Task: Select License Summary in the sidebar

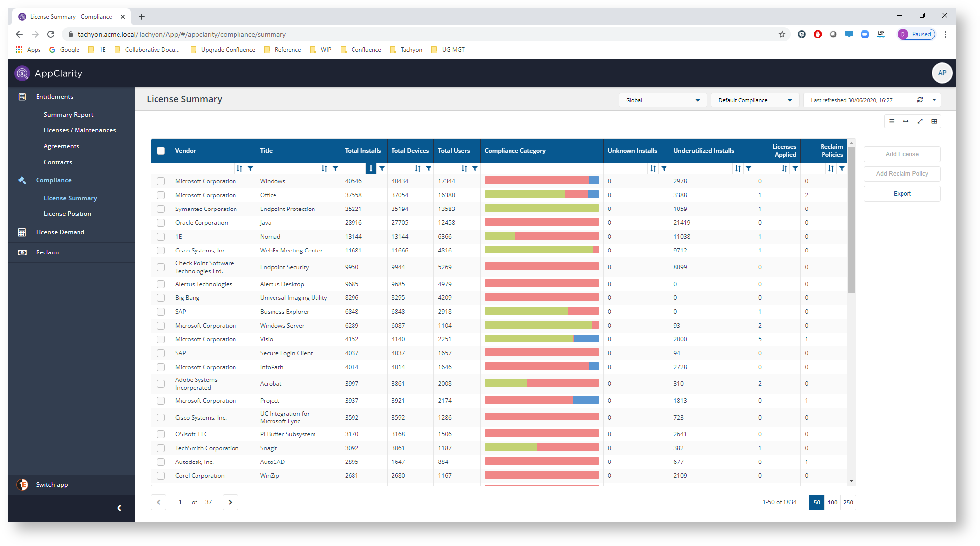Action: [x=70, y=198]
